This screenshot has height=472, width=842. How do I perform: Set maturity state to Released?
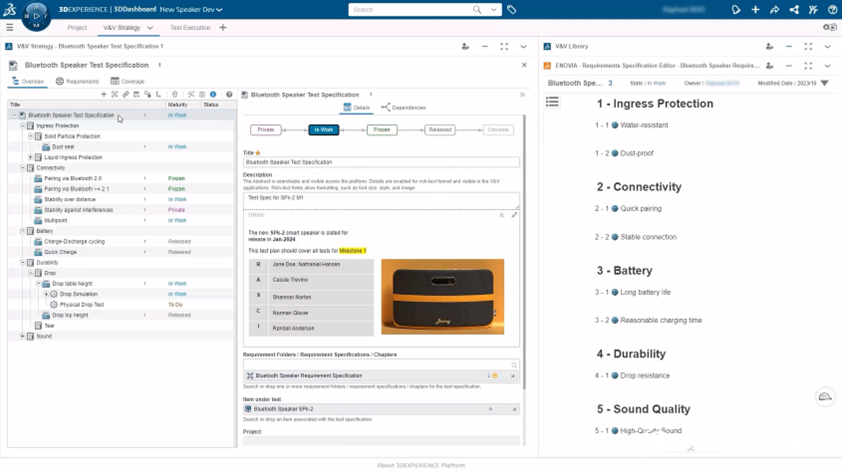coord(440,130)
